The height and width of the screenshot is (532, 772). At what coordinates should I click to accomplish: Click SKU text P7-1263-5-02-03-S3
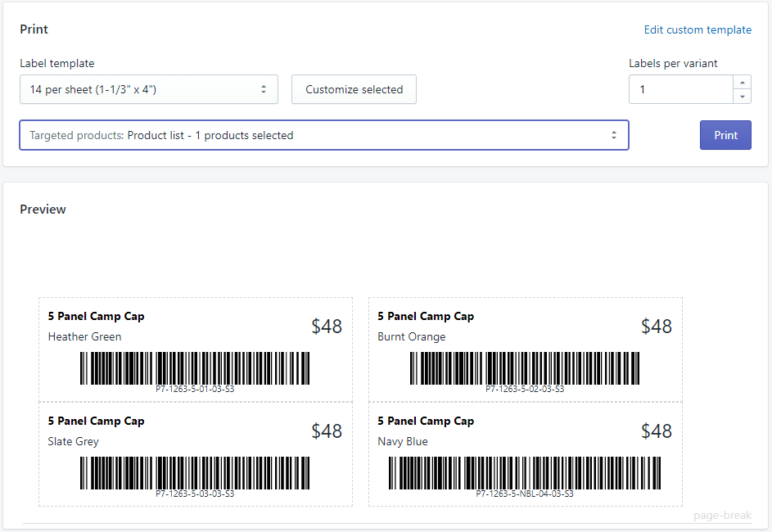click(525, 389)
